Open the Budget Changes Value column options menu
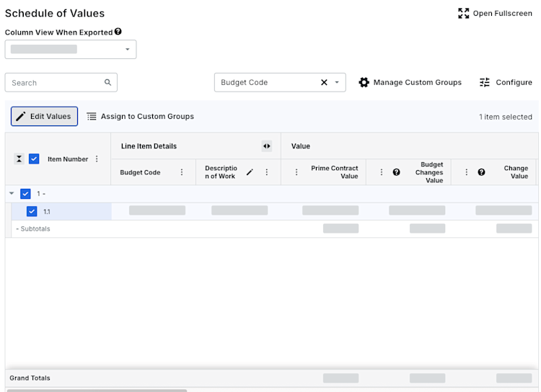Screen dimensions: 541x392 382,172
